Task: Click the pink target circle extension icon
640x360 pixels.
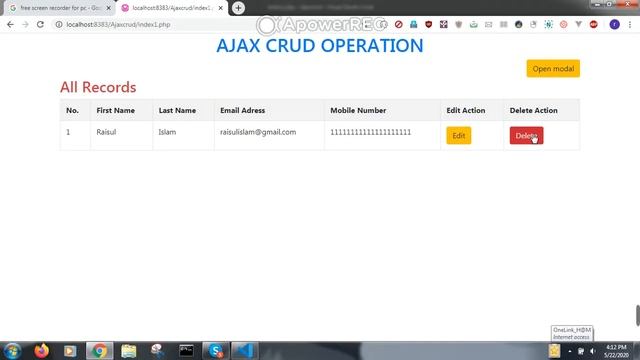Action: 563,24
